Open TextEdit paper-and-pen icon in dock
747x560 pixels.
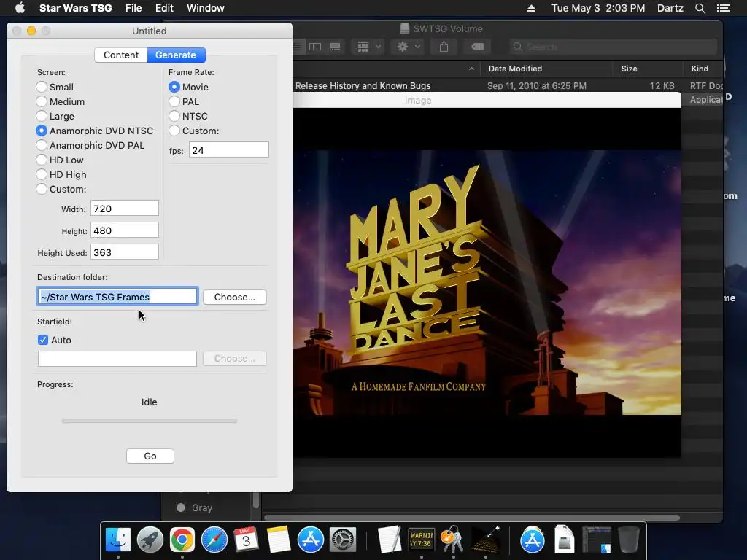click(x=390, y=540)
